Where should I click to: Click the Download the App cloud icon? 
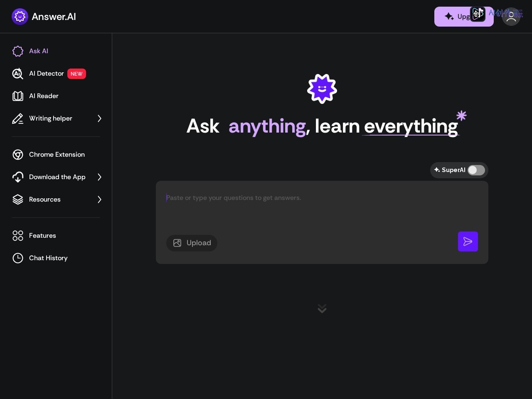pyautogui.click(x=18, y=177)
